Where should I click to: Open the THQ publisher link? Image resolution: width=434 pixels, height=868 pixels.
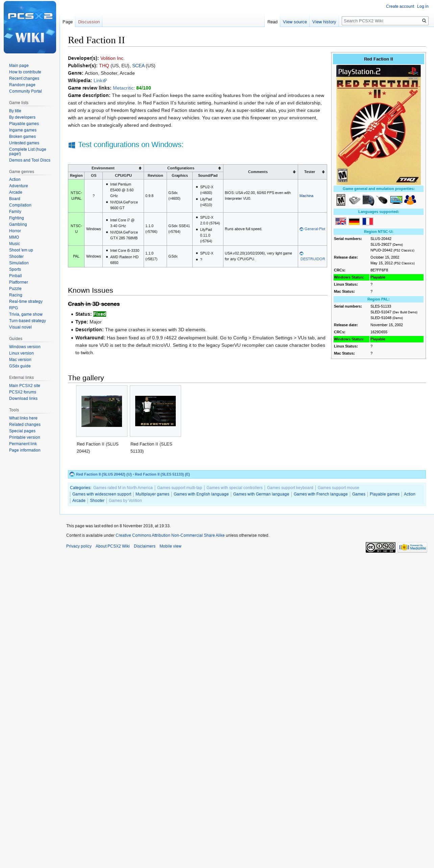104,66
